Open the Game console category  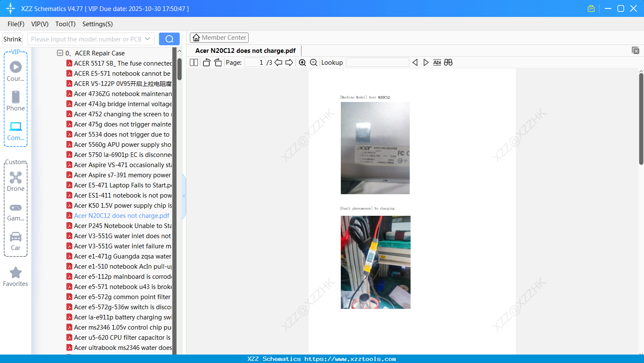click(x=16, y=212)
